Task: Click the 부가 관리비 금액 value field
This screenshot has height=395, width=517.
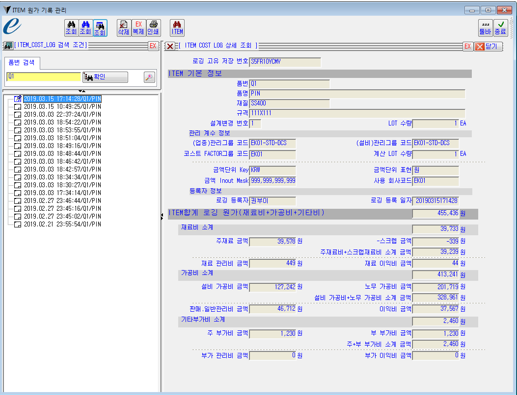Action: point(273,356)
